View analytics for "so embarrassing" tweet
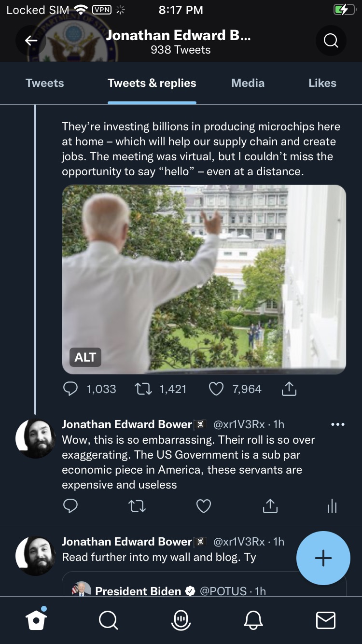This screenshot has height=644, width=362. [332, 506]
